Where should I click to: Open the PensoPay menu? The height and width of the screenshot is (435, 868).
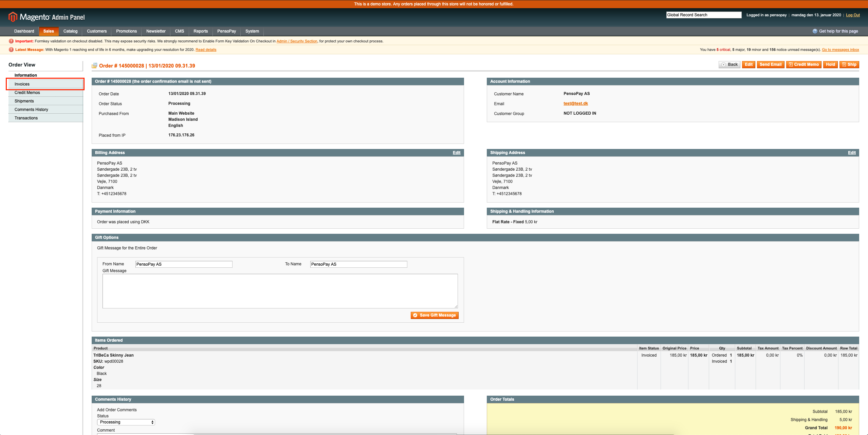226,31
